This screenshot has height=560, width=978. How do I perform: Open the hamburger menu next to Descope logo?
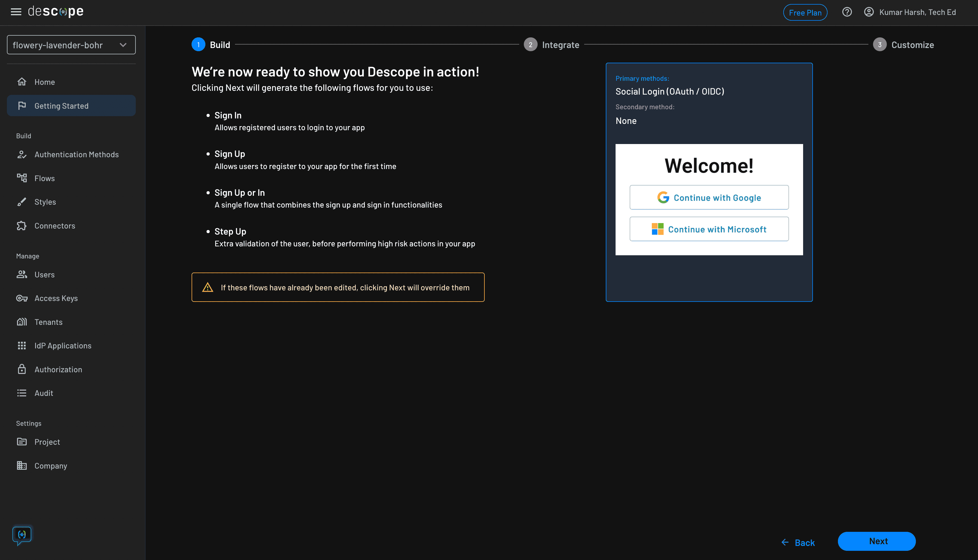(x=16, y=11)
